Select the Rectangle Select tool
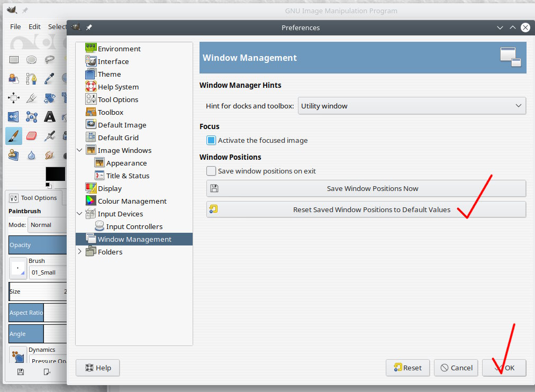 point(14,60)
